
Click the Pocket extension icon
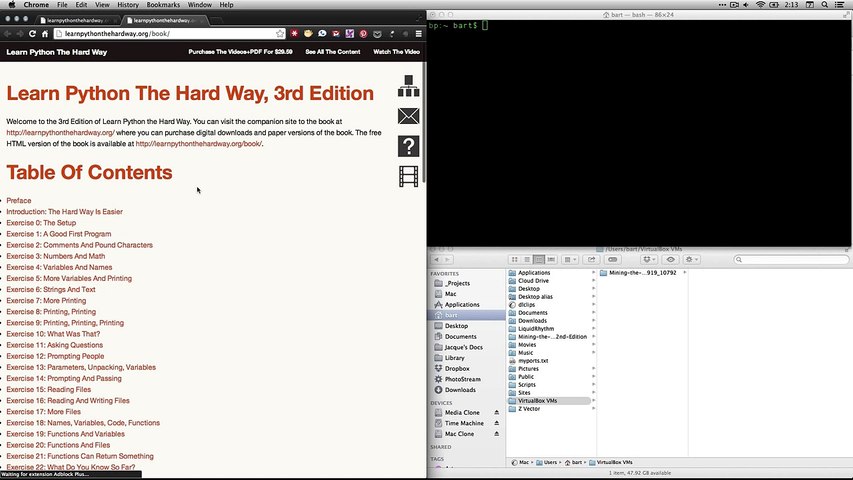[377, 34]
